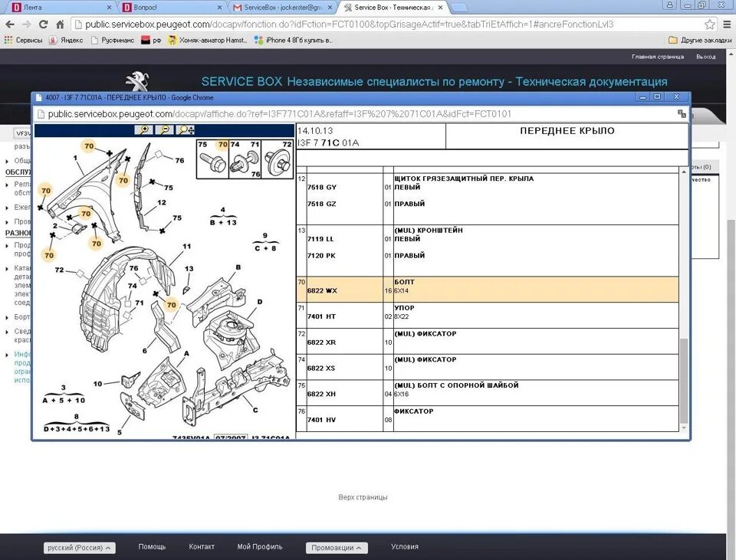The image size is (736, 560).
Task: Click the translate icon in popup address bar
Action: click(682, 113)
